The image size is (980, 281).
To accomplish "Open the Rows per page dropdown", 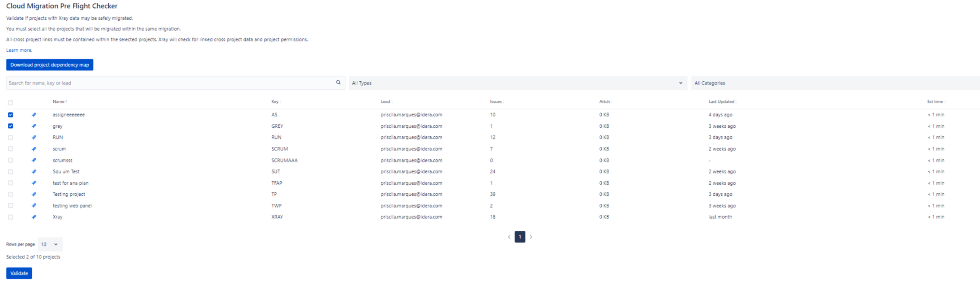I will (x=50, y=244).
